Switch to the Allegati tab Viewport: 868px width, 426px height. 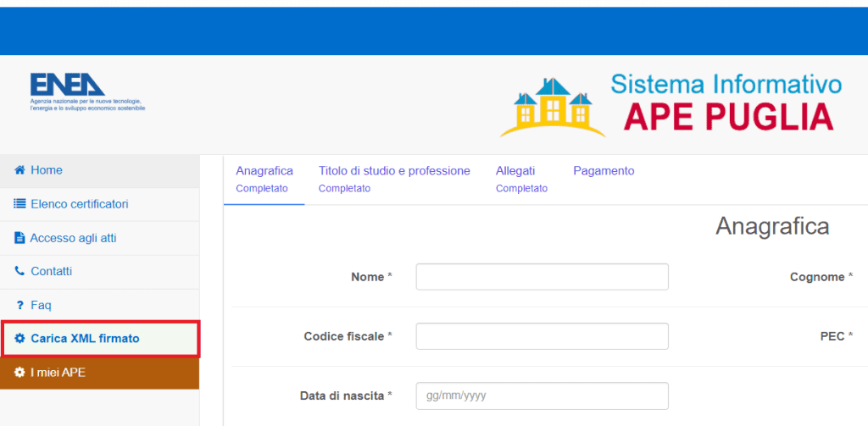[521, 180]
